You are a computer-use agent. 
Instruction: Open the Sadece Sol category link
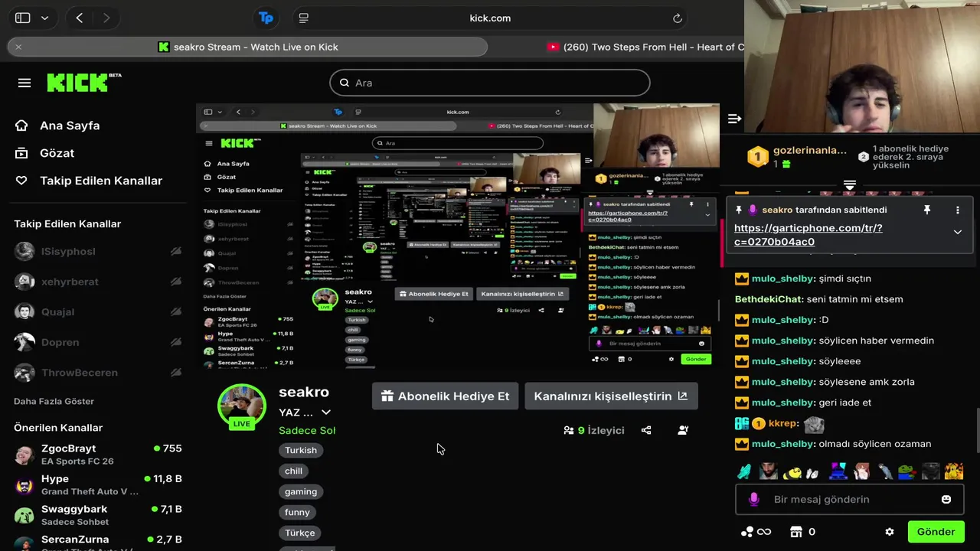click(x=307, y=430)
